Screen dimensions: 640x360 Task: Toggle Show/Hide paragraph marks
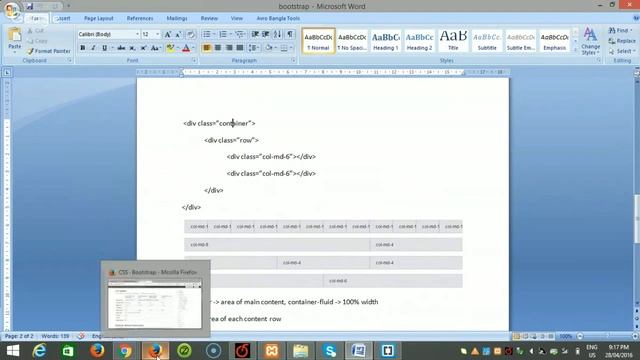(x=290, y=34)
